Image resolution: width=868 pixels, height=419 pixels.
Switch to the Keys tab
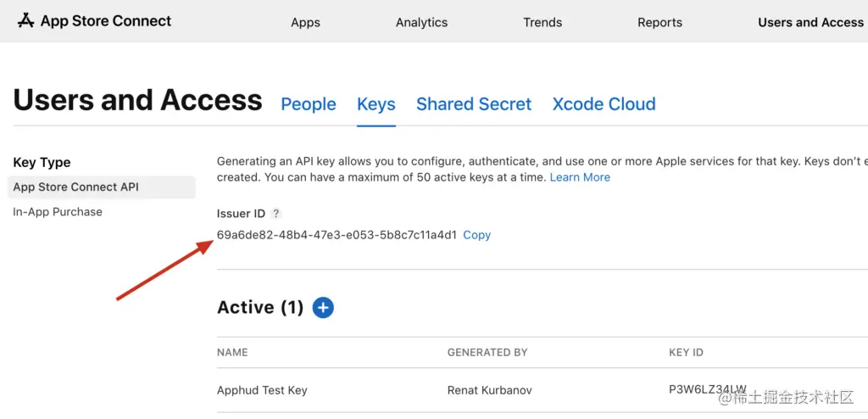click(x=376, y=104)
